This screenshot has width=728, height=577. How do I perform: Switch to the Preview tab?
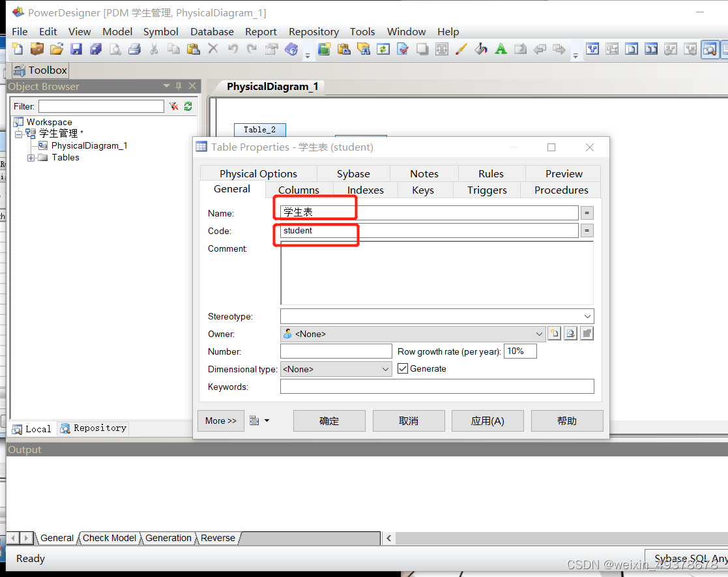click(x=563, y=173)
